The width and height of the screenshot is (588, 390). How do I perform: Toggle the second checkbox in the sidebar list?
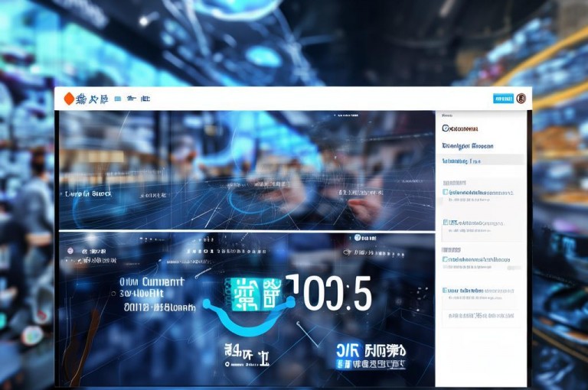[445, 223]
